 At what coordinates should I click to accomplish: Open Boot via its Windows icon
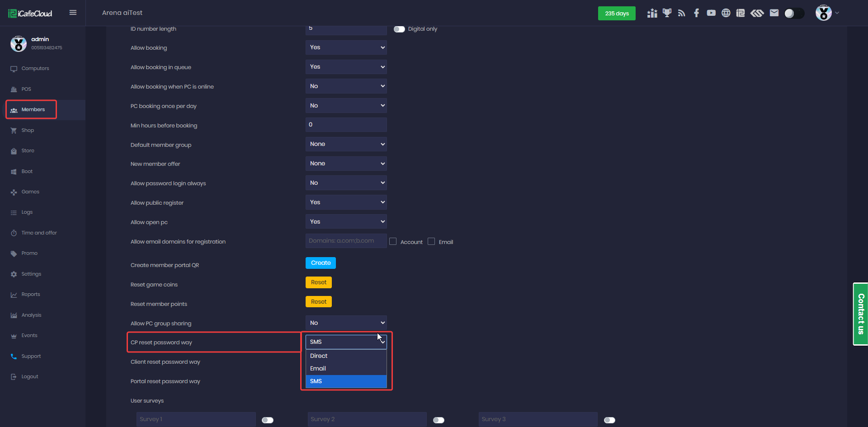tap(14, 172)
